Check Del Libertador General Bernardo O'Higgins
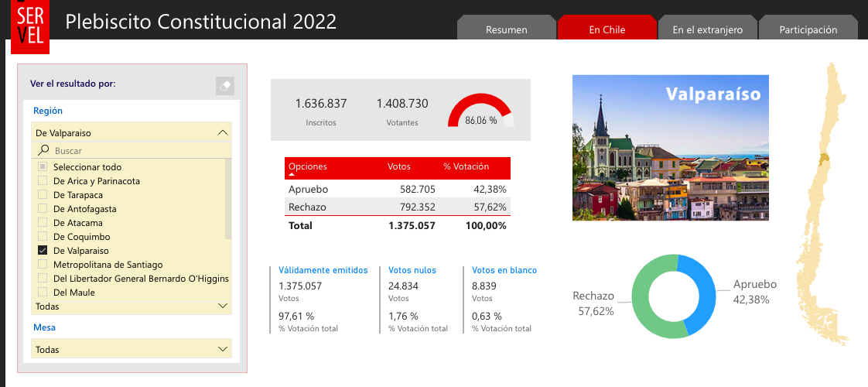 43,279
